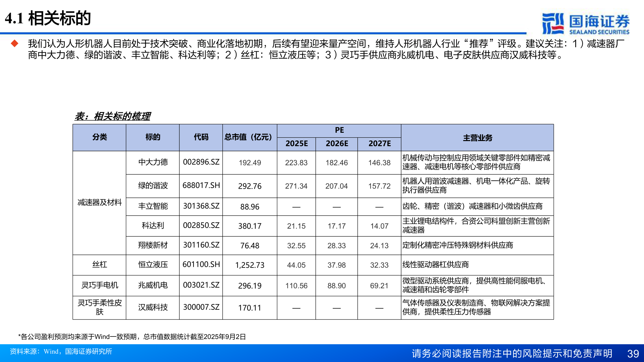Click PE value 207.04
The height and width of the screenshot is (362, 644).
click(x=336, y=186)
